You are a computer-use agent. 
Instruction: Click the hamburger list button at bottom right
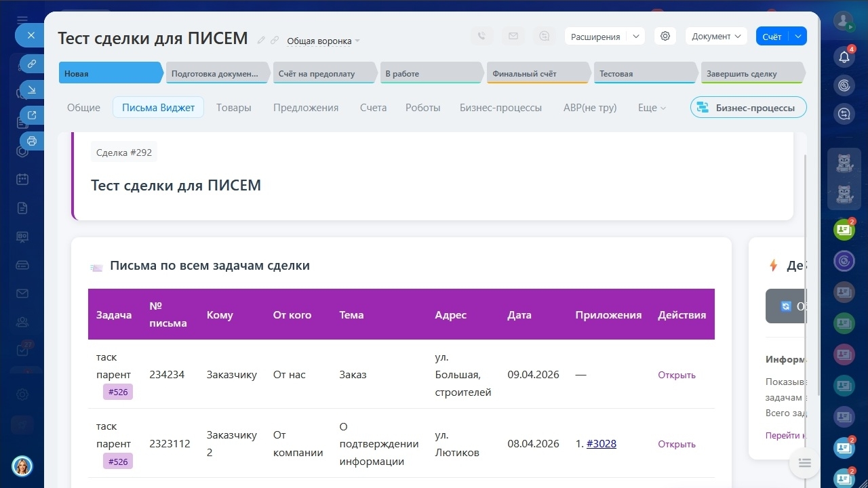pyautogui.click(x=805, y=463)
